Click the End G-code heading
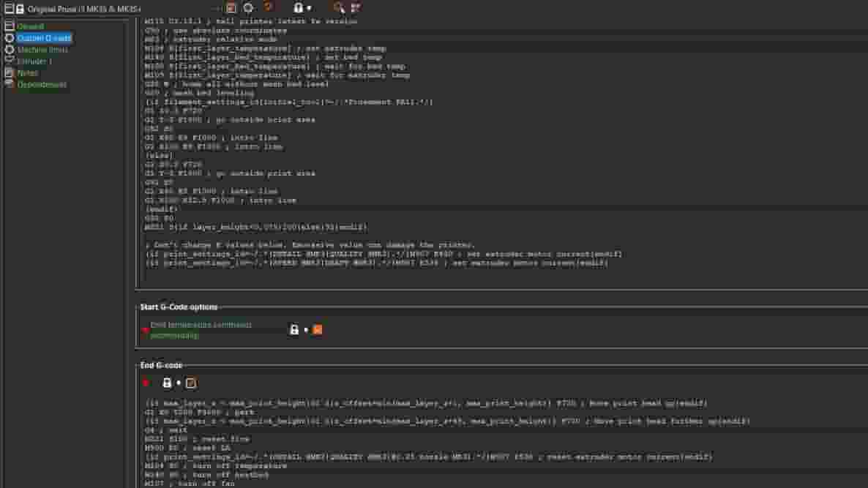868x488 pixels. [161, 366]
